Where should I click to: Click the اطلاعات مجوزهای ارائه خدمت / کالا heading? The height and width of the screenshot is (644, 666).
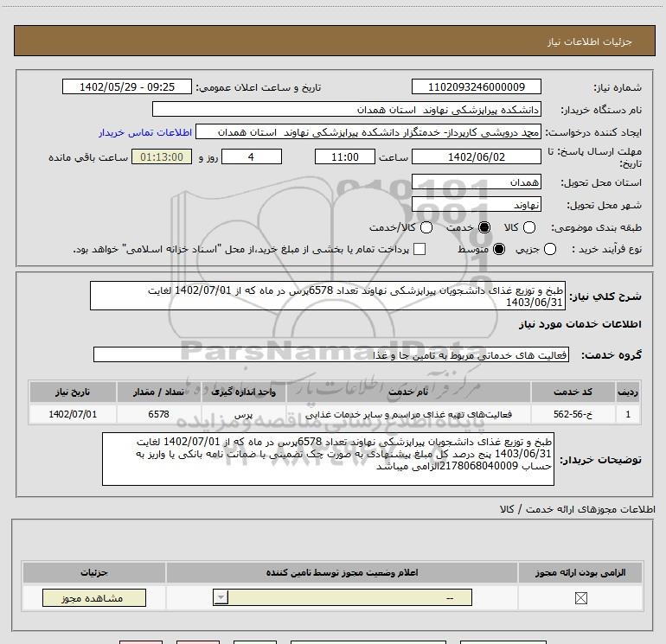(578, 509)
